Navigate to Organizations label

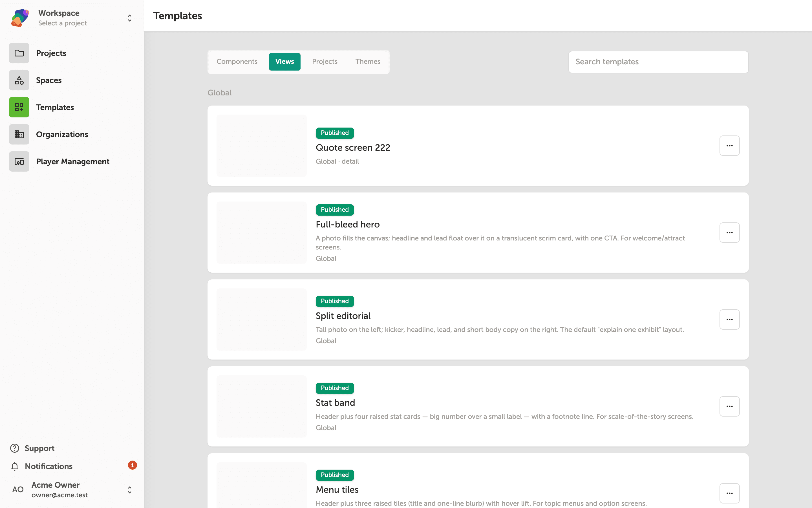point(62,134)
